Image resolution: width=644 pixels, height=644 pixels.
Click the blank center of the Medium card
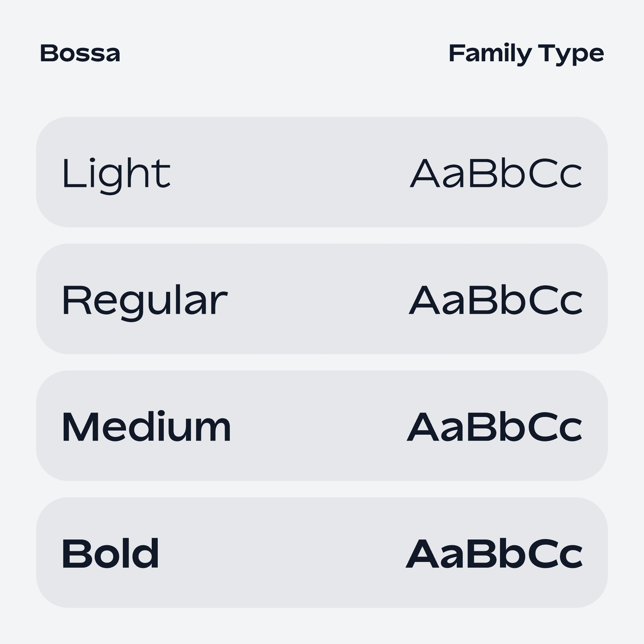coord(318,426)
